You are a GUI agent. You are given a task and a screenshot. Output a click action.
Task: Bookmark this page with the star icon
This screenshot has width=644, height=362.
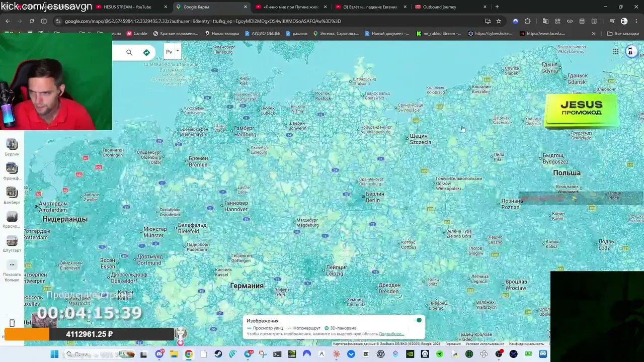(x=499, y=21)
